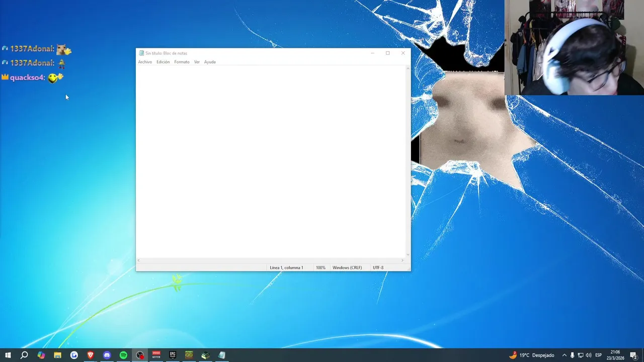Open network settings tray icon
This screenshot has height=362, width=644.
580,355
